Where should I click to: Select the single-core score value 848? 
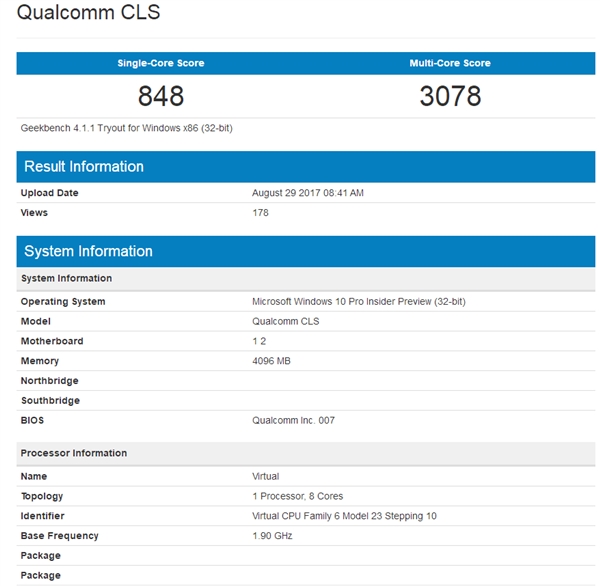161,96
